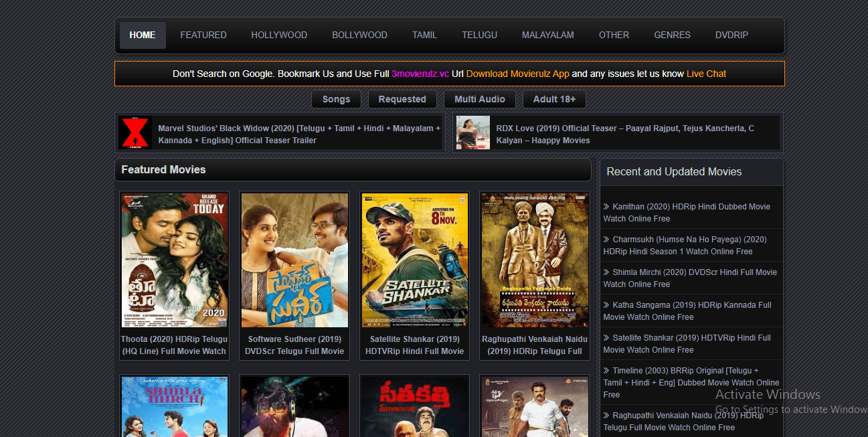The width and height of the screenshot is (868, 437).
Task: Open the HOLLYWOOD menu
Action: 279,35
